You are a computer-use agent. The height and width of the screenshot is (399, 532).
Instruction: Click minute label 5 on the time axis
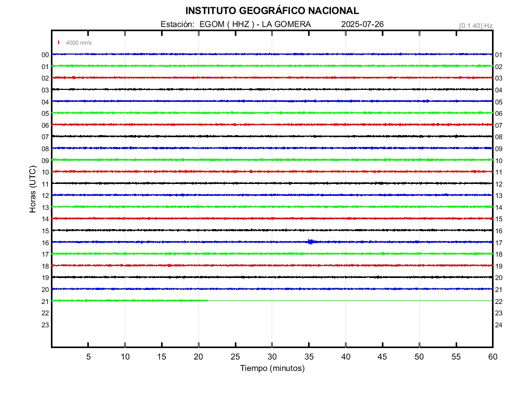[88, 357]
